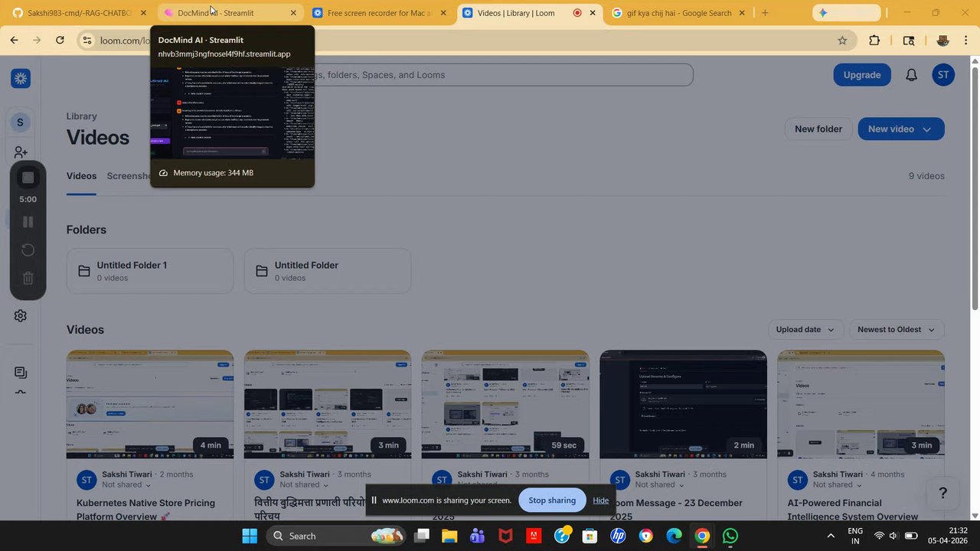This screenshot has height=551, width=980.
Task: Open the Windows Start menu
Action: click(x=250, y=536)
